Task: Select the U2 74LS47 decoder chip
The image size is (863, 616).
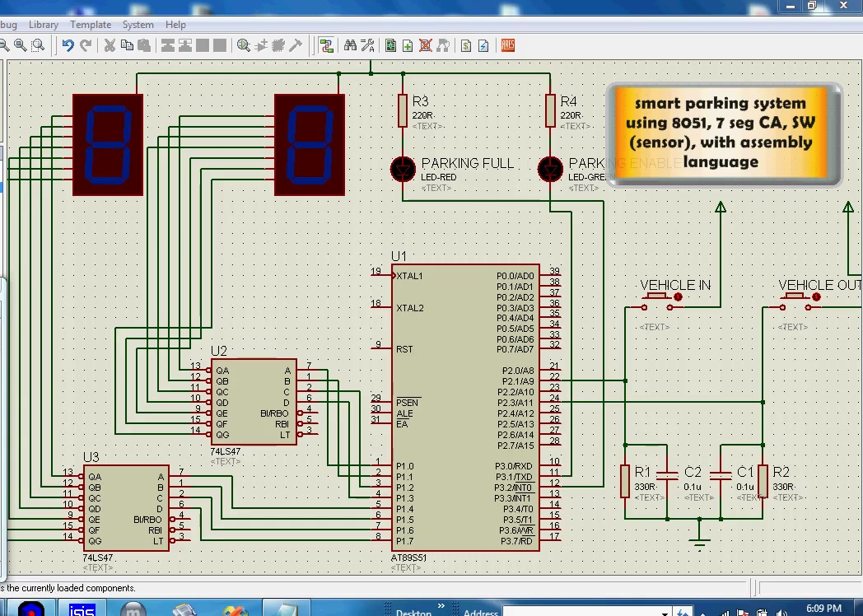Action: pyautogui.click(x=254, y=402)
